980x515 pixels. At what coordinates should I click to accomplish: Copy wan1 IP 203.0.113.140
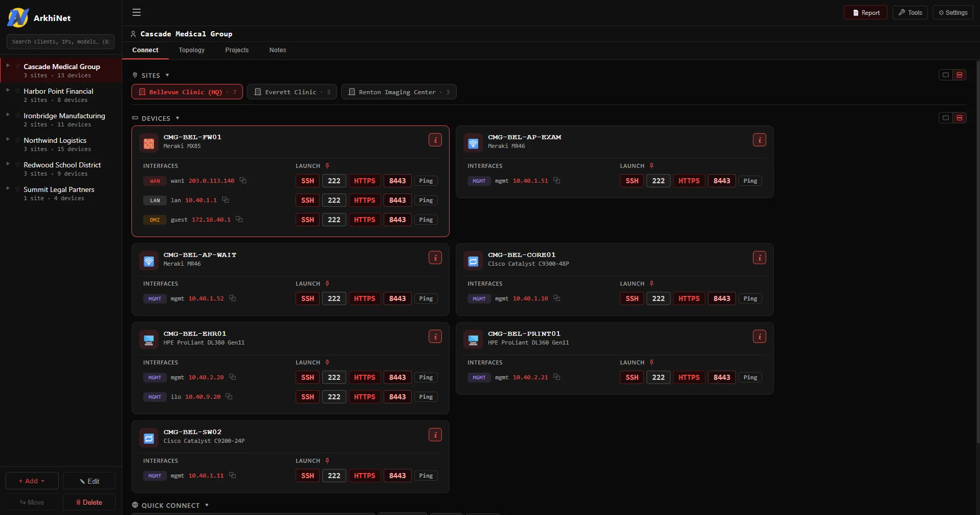pos(243,180)
